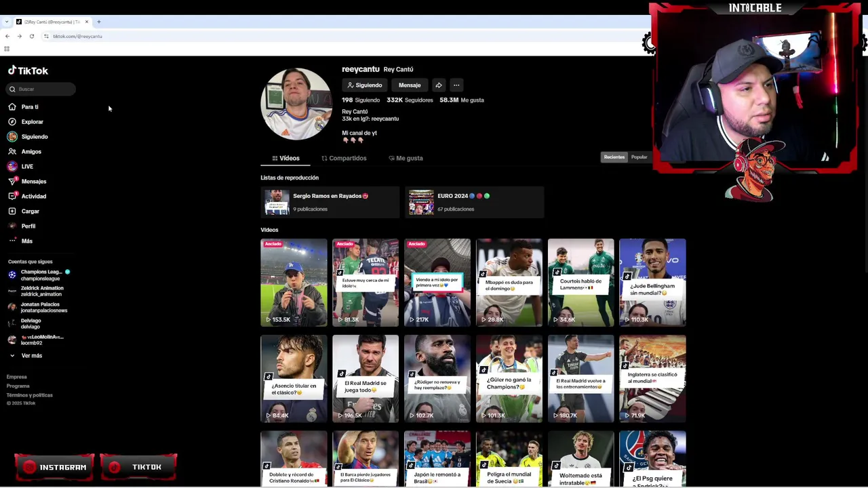This screenshot has width=868, height=488.
Task: Click the TikTok logo in sidebar
Action: (28, 70)
